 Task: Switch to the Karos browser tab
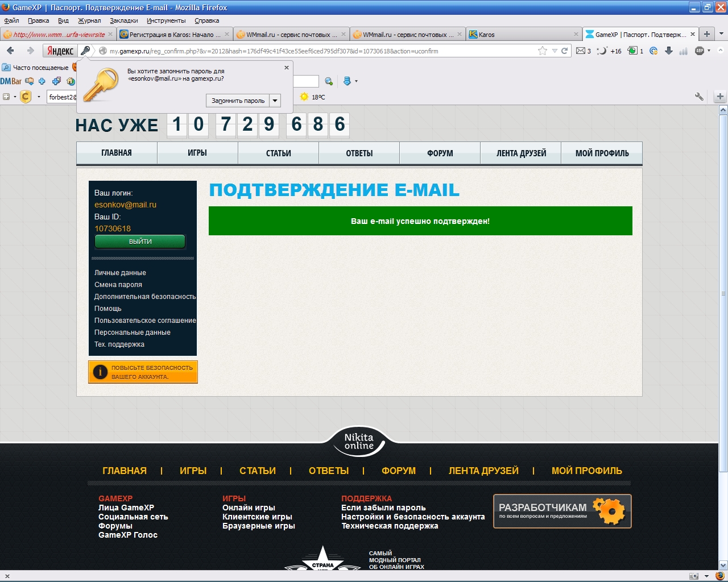[x=523, y=34]
